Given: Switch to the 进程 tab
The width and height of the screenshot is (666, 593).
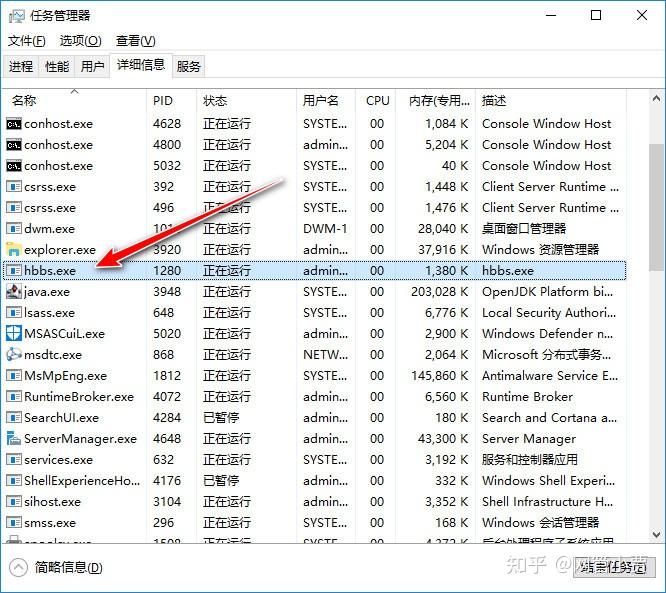Looking at the screenshot, I should 21,66.
